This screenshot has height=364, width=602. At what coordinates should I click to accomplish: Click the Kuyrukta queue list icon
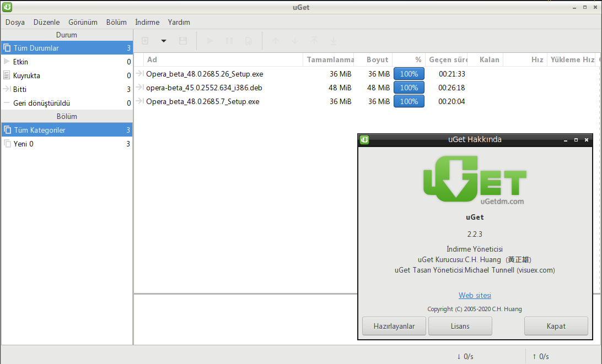[x=7, y=75]
